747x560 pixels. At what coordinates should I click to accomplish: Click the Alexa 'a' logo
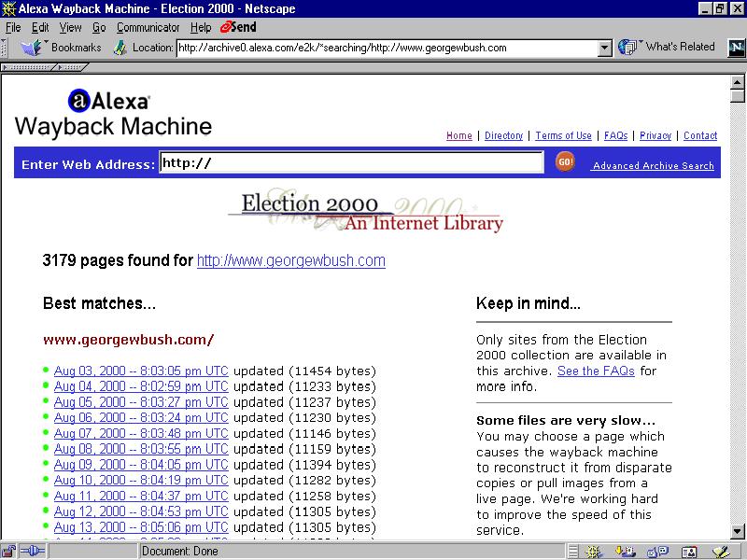point(79,101)
